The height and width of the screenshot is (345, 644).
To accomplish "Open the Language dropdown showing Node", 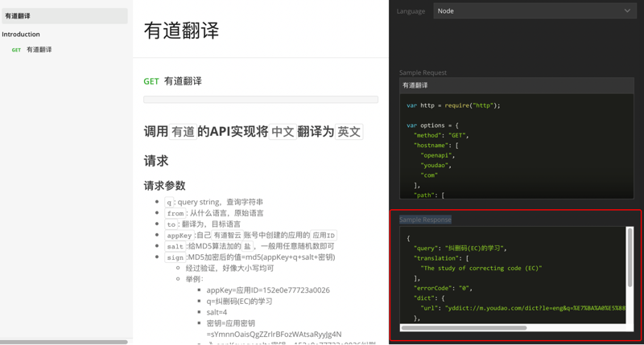I will pyautogui.click(x=535, y=11).
